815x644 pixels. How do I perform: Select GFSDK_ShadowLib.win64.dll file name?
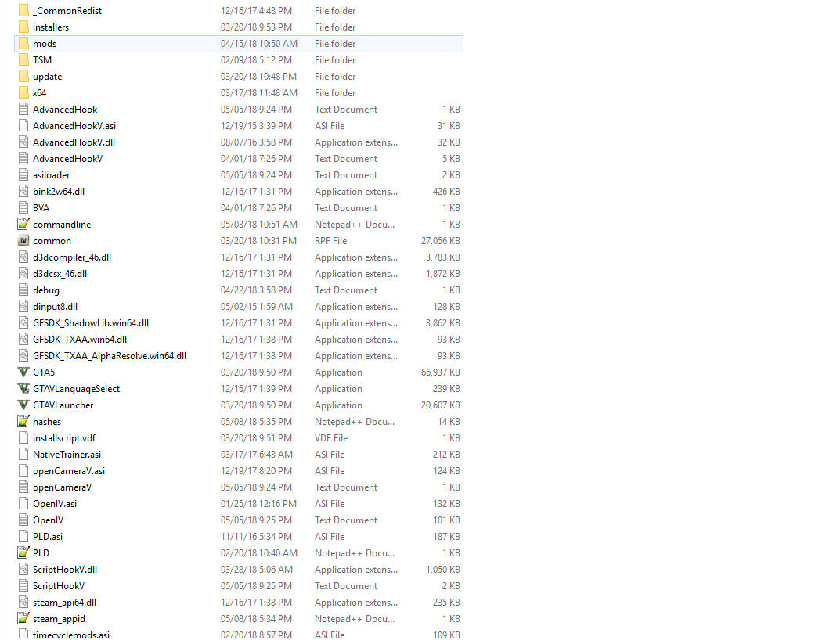pyautogui.click(x=91, y=323)
